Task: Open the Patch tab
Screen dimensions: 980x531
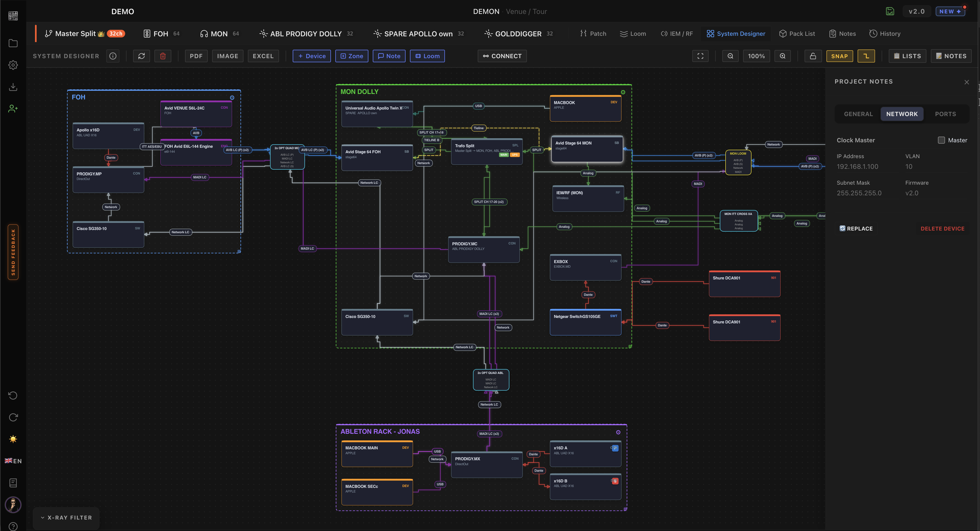Action: [x=593, y=34]
